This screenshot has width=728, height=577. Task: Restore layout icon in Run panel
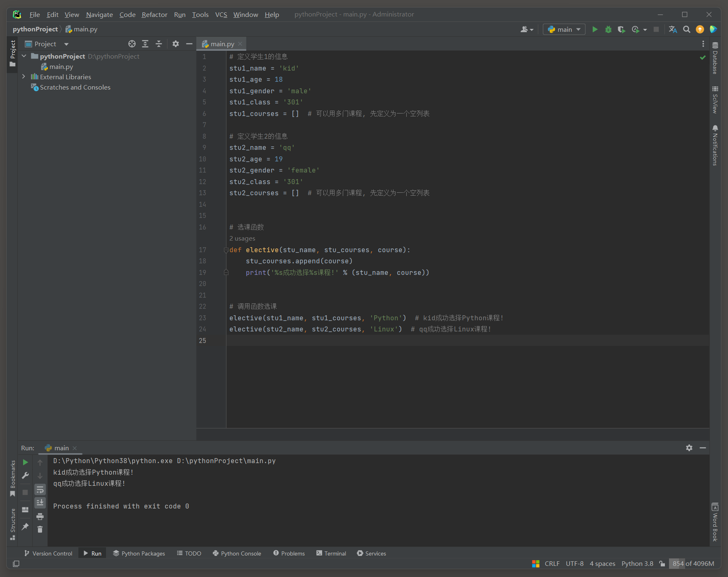click(25, 510)
